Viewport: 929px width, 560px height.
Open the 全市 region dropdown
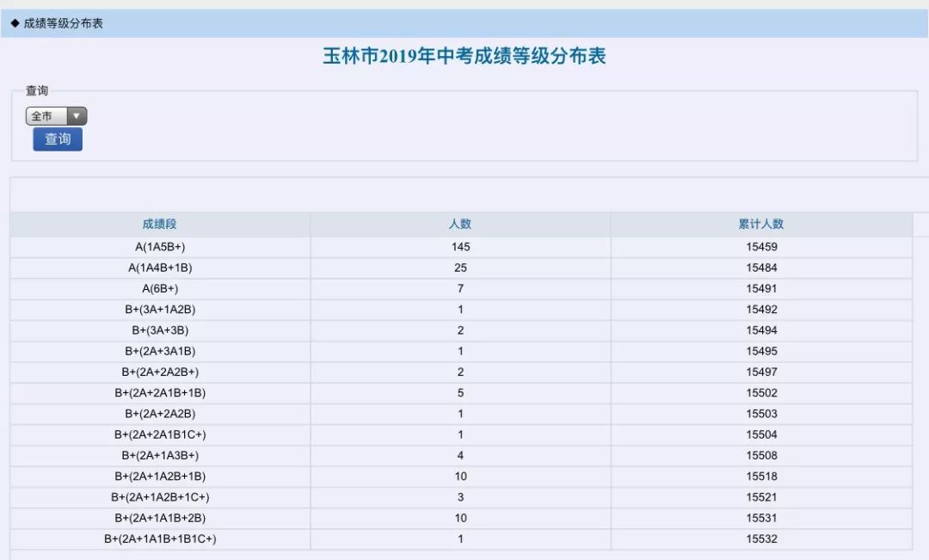point(56,116)
